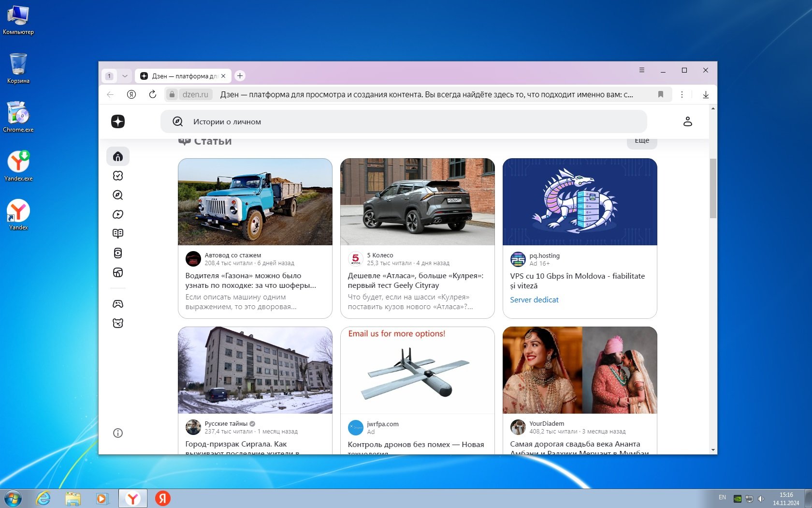
Task: Click the rounded square grid sidebar icon
Action: 118,272
